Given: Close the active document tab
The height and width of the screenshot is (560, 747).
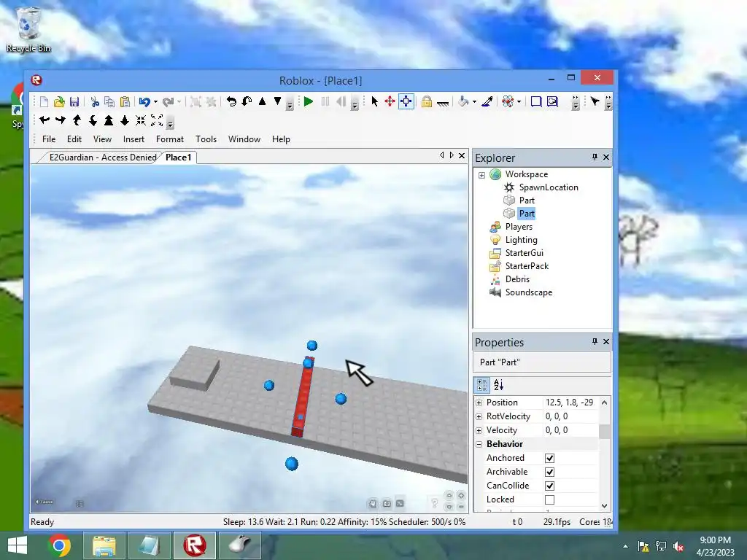Looking at the screenshot, I should [x=462, y=156].
